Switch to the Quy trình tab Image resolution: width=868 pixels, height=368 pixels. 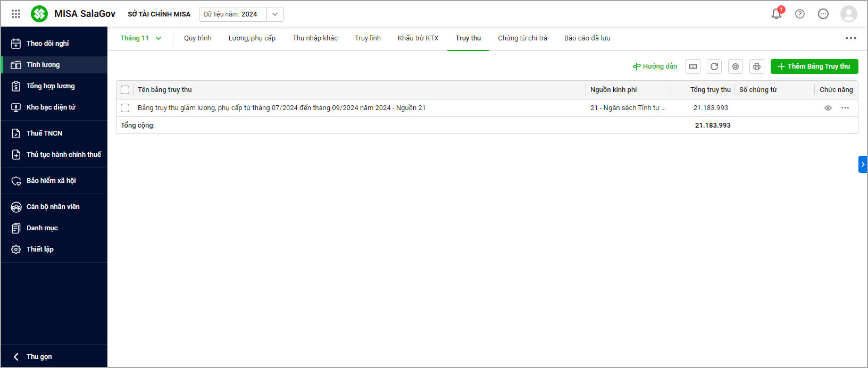[x=198, y=38]
